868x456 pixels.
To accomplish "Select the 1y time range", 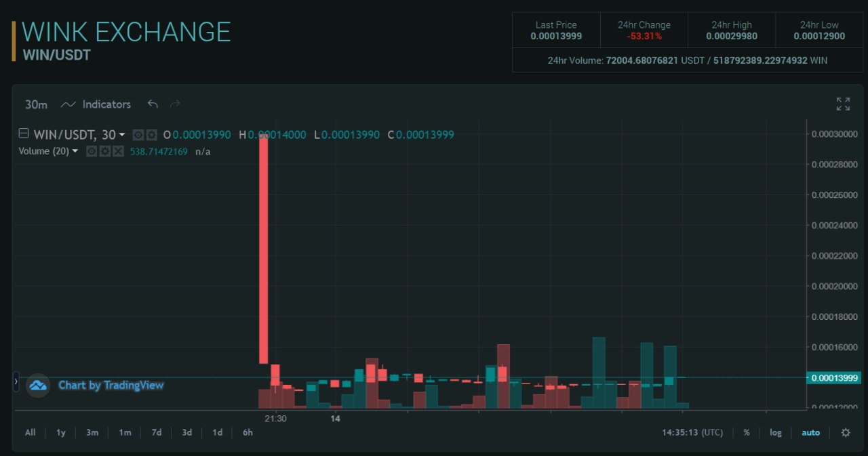I will (61, 432).
